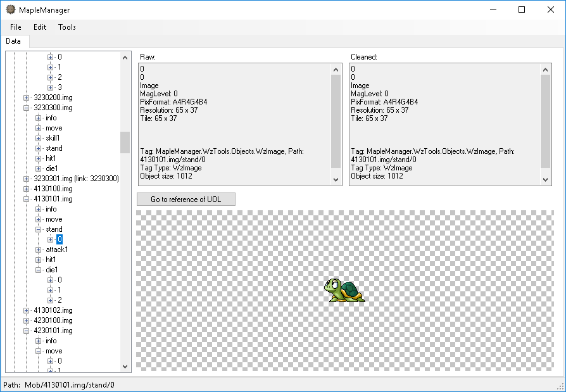Expand info node under 4230101.img
Image resolution: width=566 pixels, height=392 pixels.
[x=38, y=341]
